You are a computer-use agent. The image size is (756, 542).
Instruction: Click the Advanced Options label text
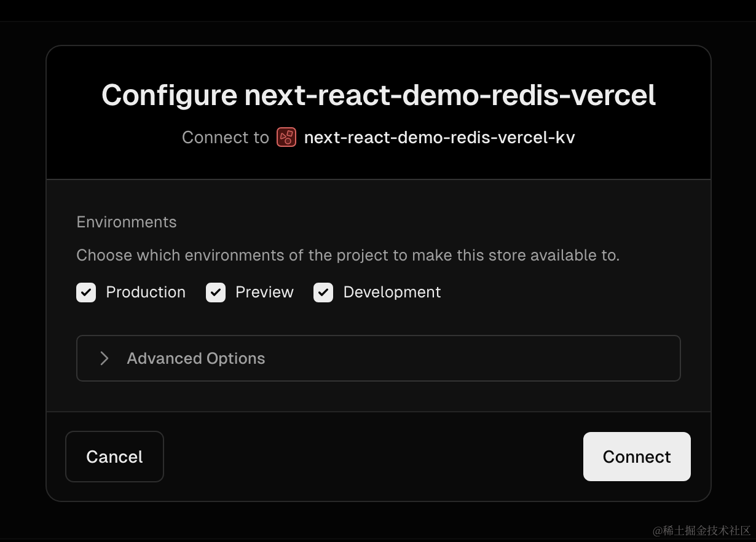195,358
